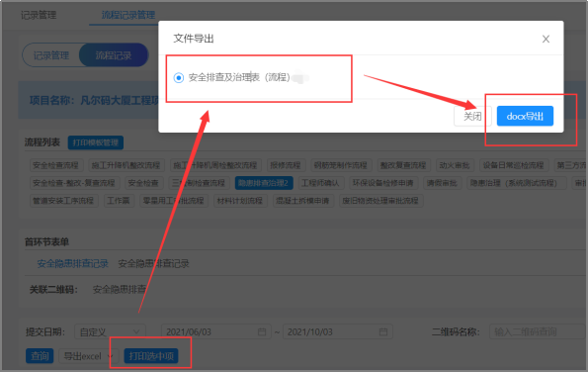Toggle to the 记录管理 pill segment
This screenshot has width=588, height=373.
[51, 55]
